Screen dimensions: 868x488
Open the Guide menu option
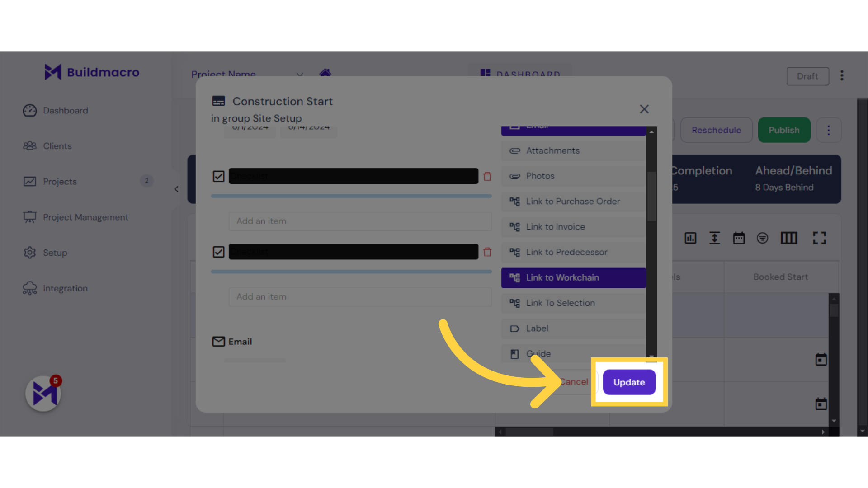tap(538, 353)
